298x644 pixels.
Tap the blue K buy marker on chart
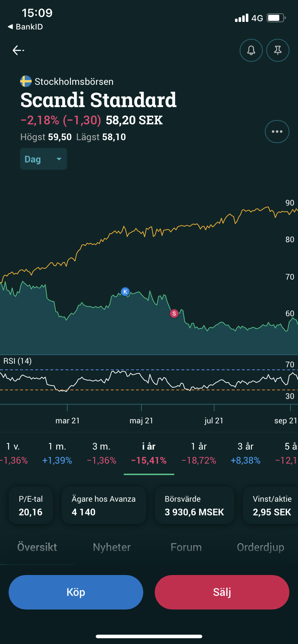[125, 291]
